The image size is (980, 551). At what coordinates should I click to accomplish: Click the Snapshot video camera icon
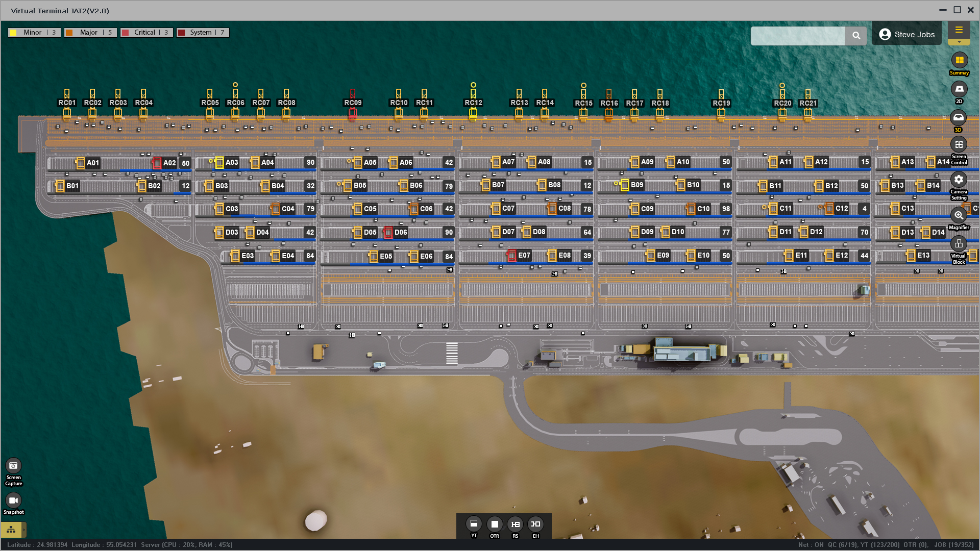click(13, 500)
